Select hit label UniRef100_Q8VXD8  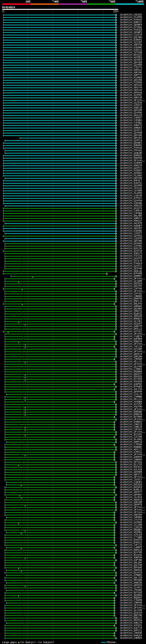tap(131, 62)
